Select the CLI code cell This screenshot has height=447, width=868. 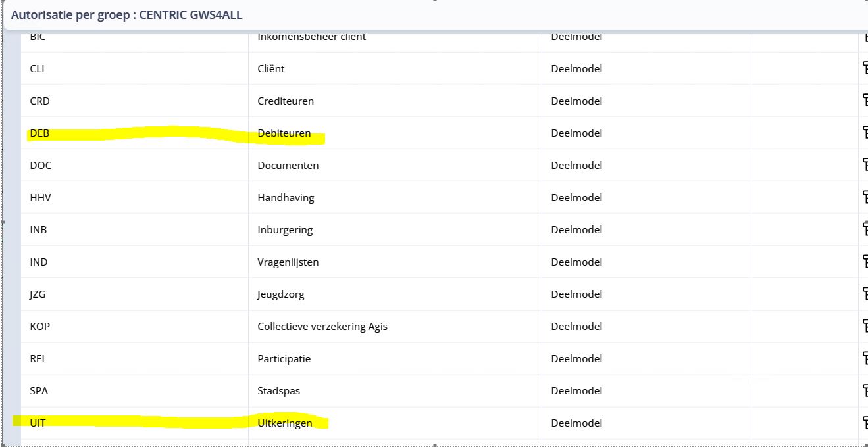134,68
